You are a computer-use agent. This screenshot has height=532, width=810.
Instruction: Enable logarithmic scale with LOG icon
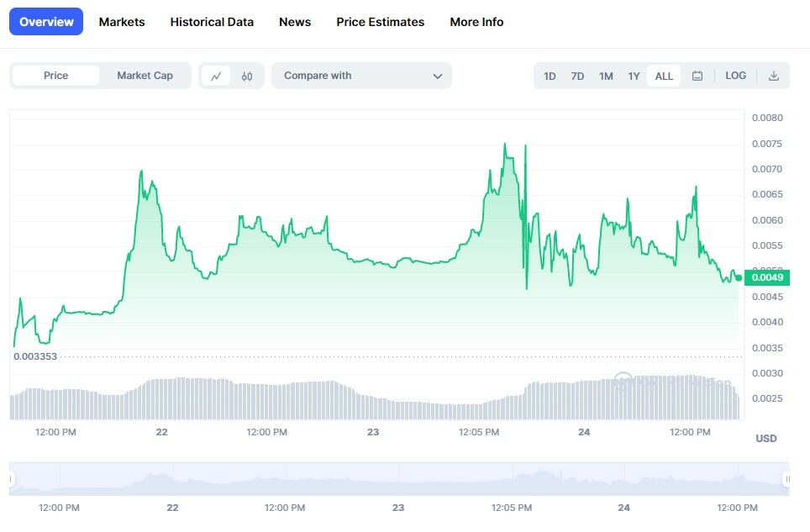pos(735,75)
